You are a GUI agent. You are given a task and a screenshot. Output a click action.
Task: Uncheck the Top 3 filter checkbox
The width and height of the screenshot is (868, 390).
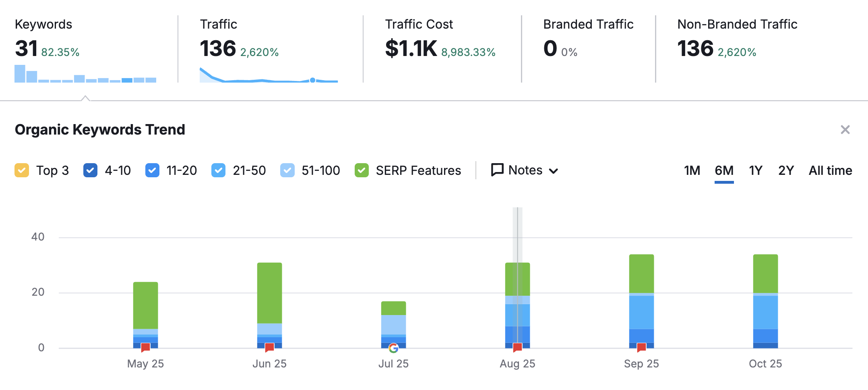pos(21,170)
